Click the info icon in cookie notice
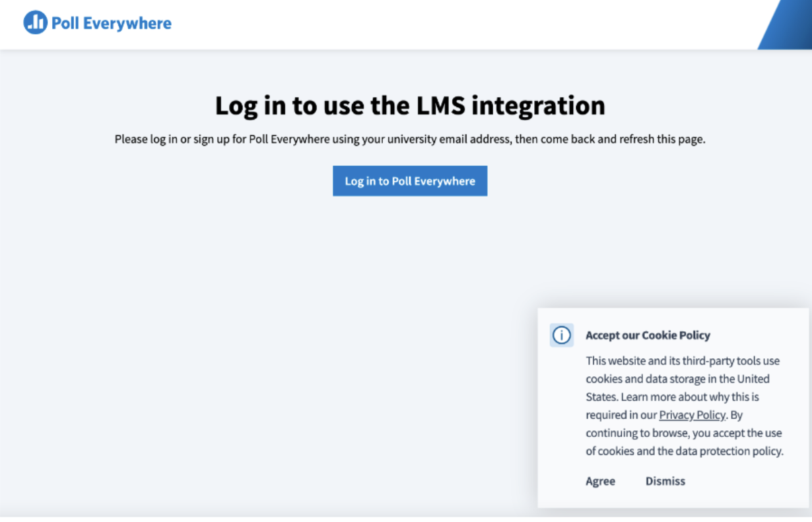This screenshot has width=812, height=522. tap(562, 335)
